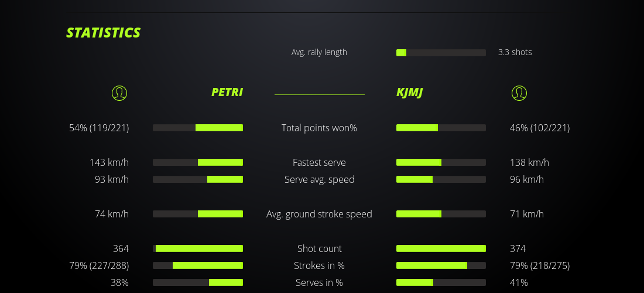Click KJMJ's shot count bar
This screenshot has width=644, height=293.
pos(441,248)
